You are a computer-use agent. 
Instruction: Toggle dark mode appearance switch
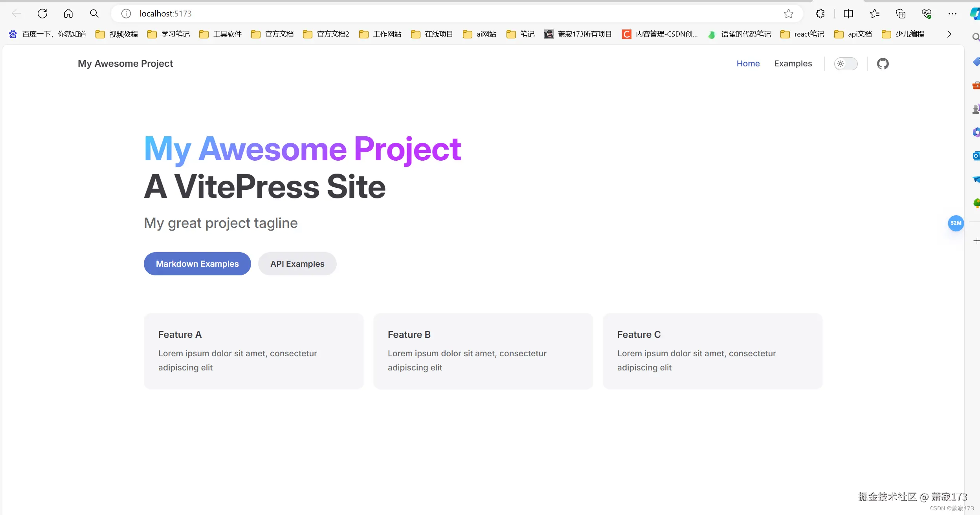click(846, 64)
